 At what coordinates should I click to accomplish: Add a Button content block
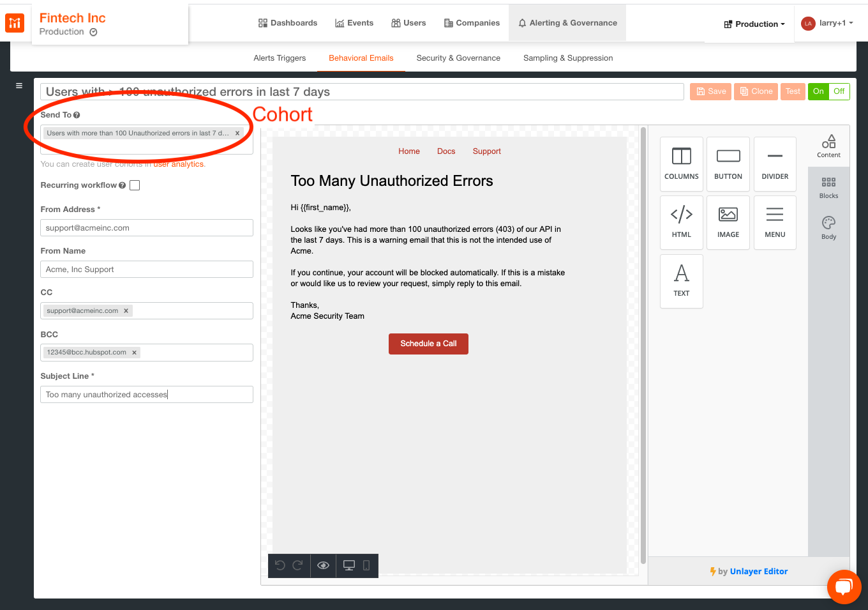coord(728,164)
